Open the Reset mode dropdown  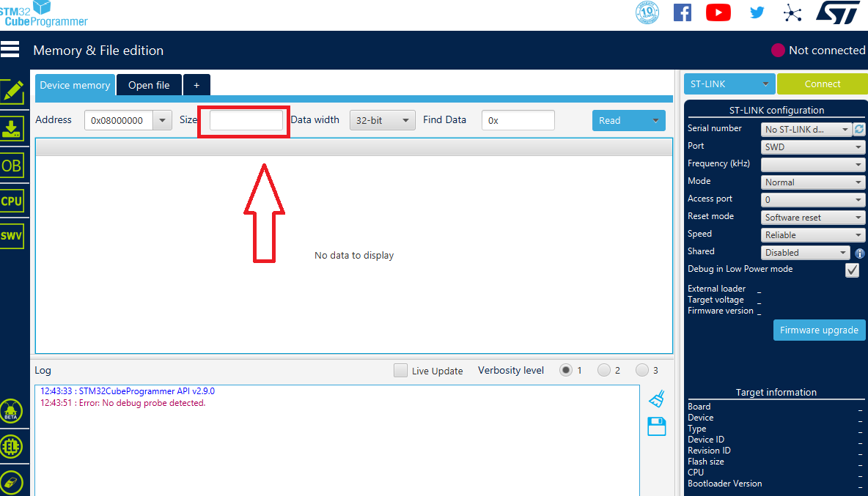pyautogui.click(x=812, y=218)
